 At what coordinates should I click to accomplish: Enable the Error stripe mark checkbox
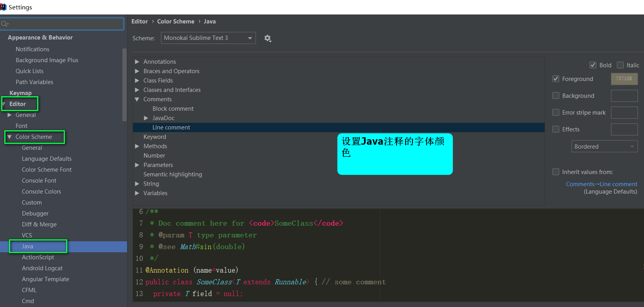[556, 112]
